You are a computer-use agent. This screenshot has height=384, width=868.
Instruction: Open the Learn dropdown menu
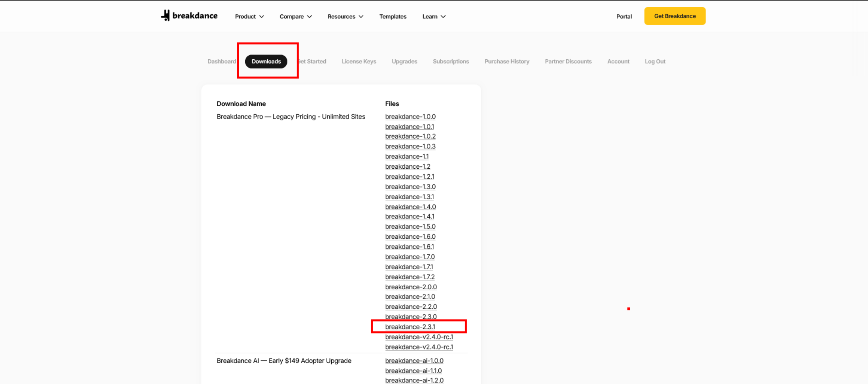pos(434,16)
